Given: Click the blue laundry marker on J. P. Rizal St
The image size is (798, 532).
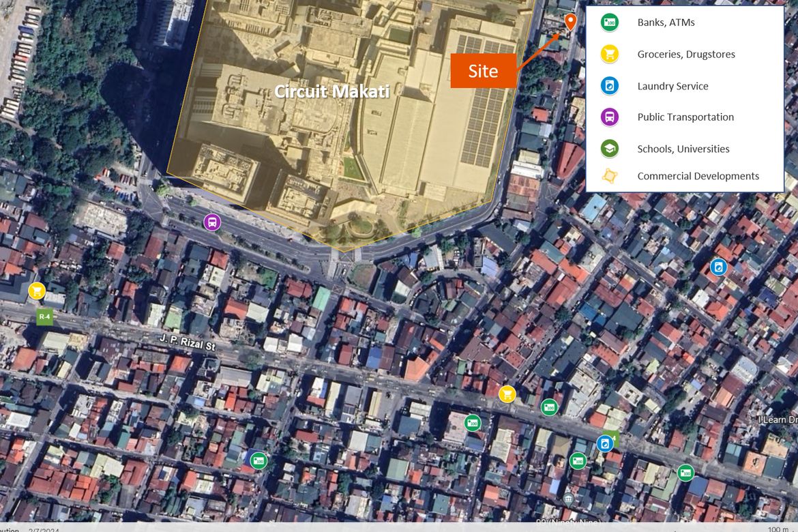Looking at the screenshot, I should 605,444.
